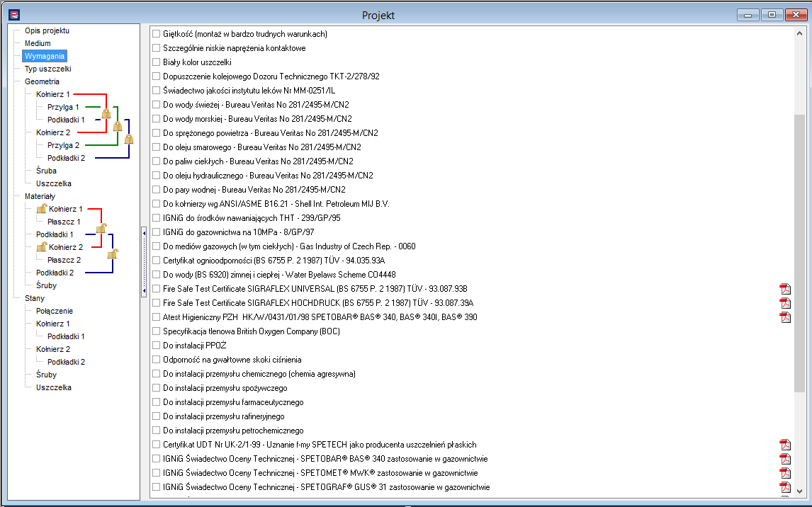The width and height of the screenshot is (812, 507).
Task: Click the red padlock linking Kołnierz 1 and 2 geometry
Action: (106, 113)
